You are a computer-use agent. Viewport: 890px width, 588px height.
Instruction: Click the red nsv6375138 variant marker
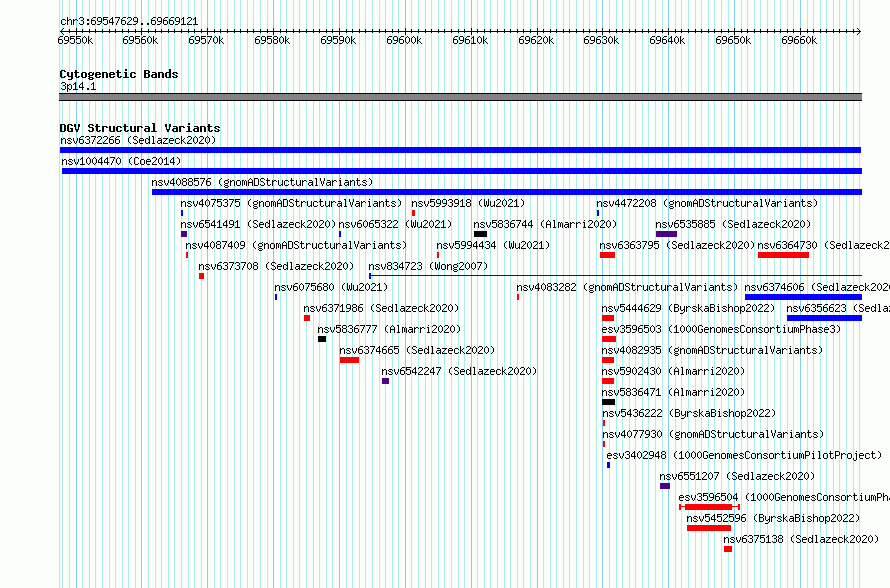728,549
